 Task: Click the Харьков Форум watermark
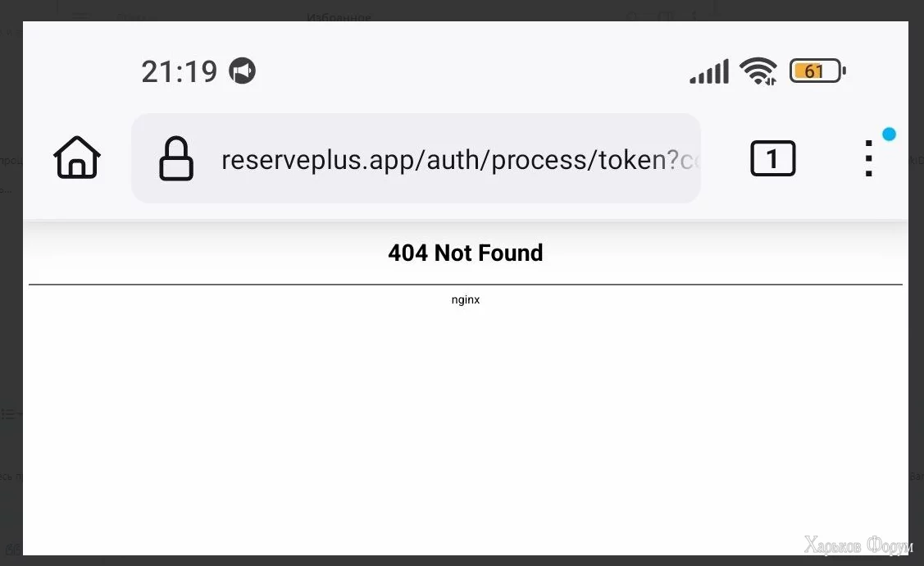tap(858, 545)
